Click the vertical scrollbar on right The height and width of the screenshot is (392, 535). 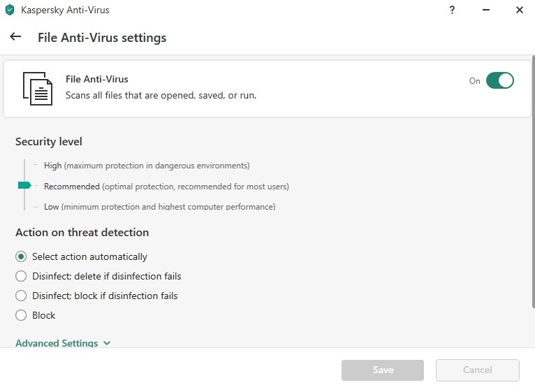534,181
